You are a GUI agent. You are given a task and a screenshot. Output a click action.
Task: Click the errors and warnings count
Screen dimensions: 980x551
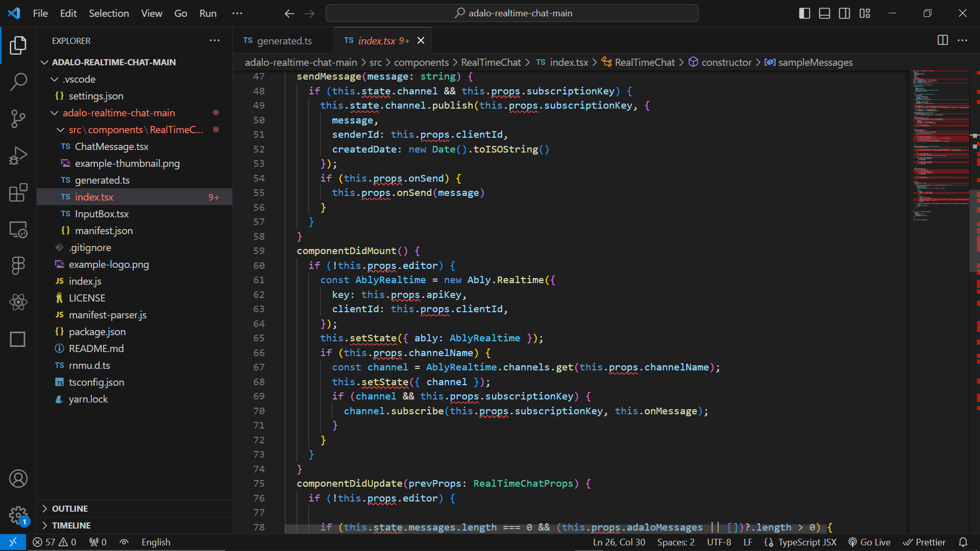(55, 542)
